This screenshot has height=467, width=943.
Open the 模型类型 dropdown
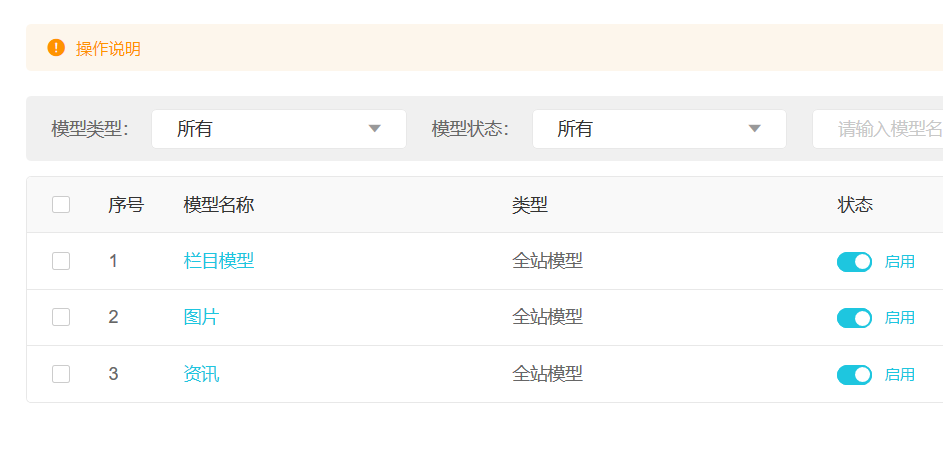pos(278,129)
